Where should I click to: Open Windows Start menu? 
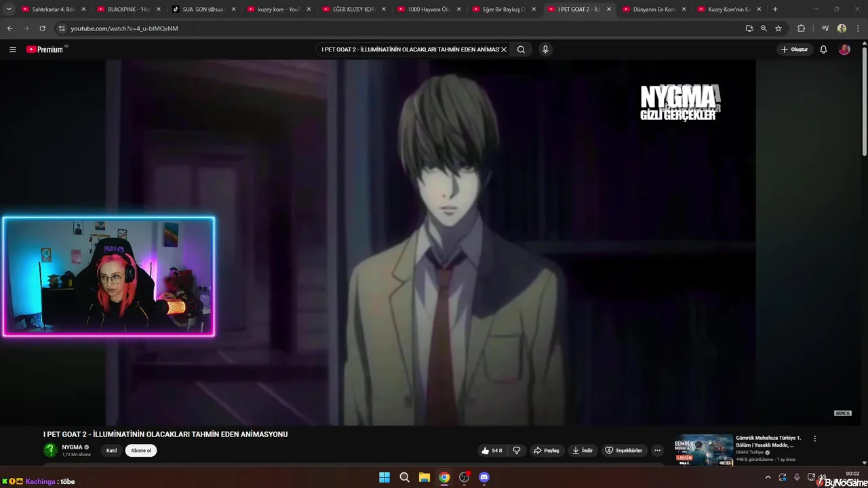tap(384, 477)
